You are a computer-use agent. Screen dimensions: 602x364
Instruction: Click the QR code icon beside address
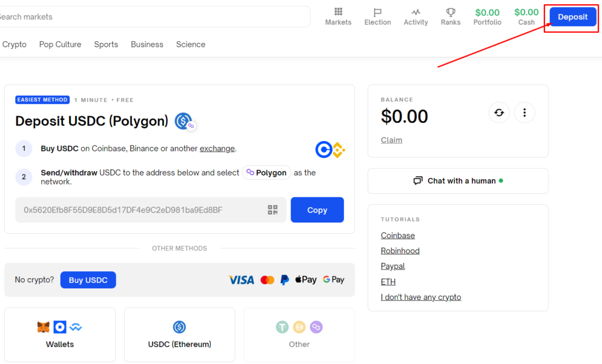[x=273, y=210]
